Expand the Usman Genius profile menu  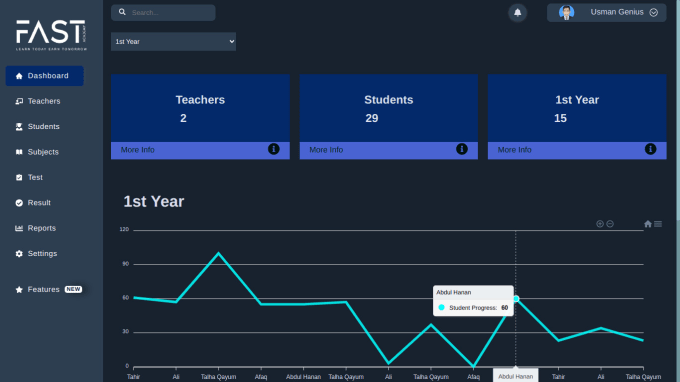coord(654,13)
